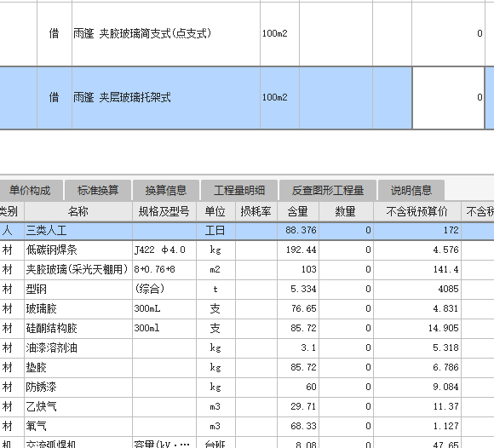Switch to the 单价构成 tab
The width and height of the screenshot is (494, 448).
tap(31, 190)
